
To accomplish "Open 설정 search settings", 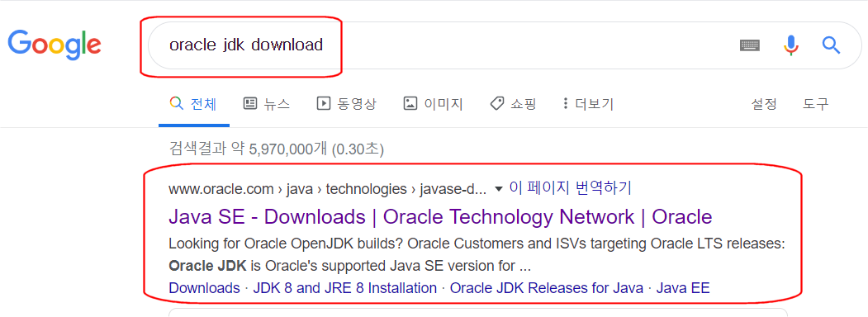I will click(x=764, y=103).
